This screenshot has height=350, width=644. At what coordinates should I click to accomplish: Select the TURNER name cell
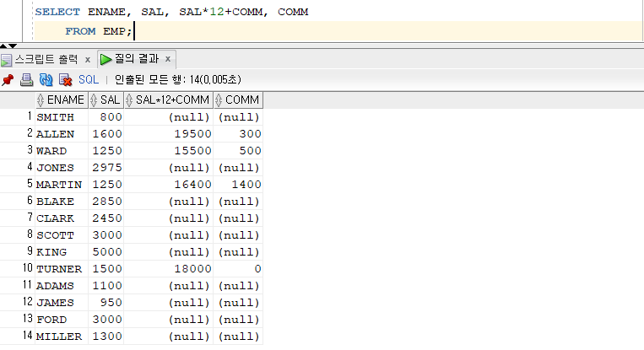[62, 269]
